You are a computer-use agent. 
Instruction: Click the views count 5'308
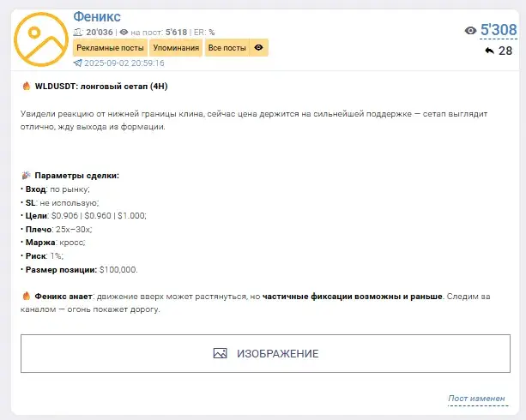(499, 30)
